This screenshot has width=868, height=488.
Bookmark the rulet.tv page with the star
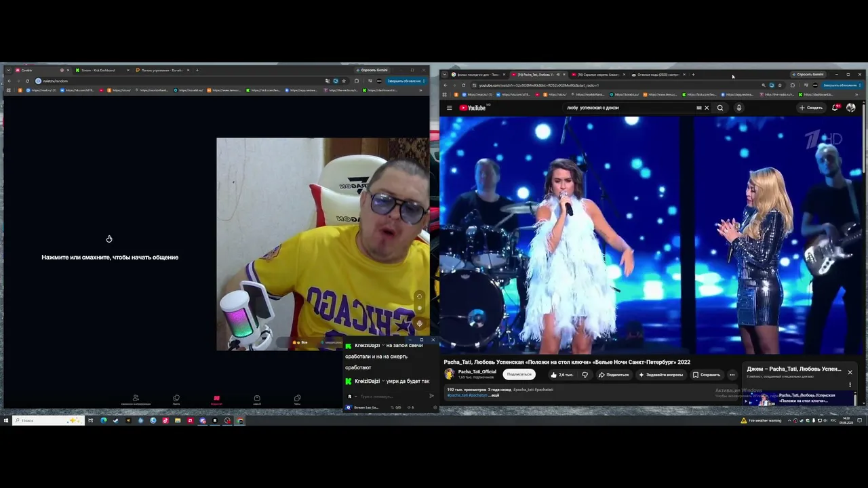coord(344,81)
